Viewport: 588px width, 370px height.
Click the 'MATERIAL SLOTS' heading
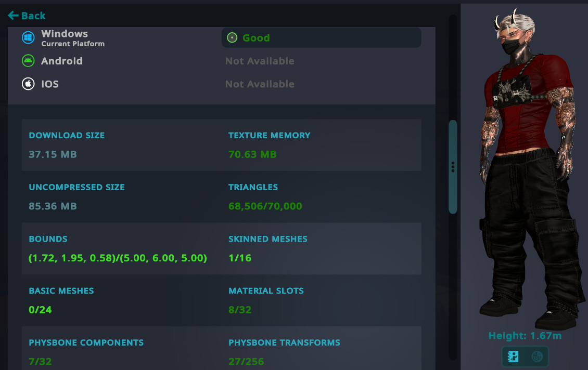(x=266, y=290)
